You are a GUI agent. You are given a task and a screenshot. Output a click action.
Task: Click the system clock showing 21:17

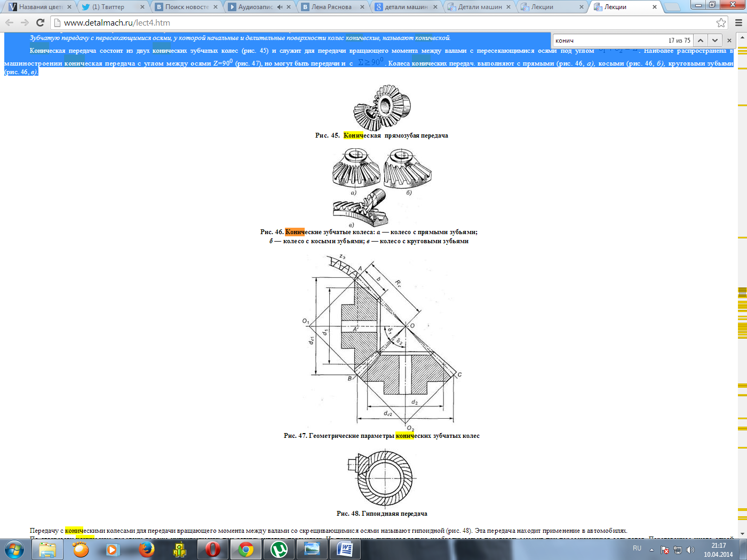point(718,550)
